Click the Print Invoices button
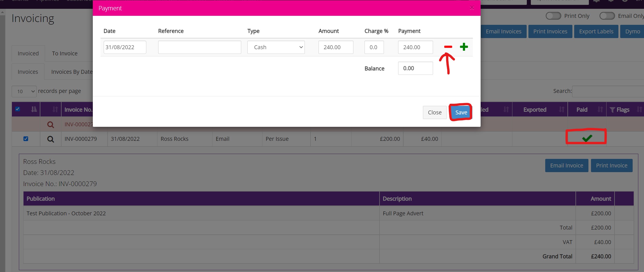Viewport: 644px width, 272px height. click(550, 31)
